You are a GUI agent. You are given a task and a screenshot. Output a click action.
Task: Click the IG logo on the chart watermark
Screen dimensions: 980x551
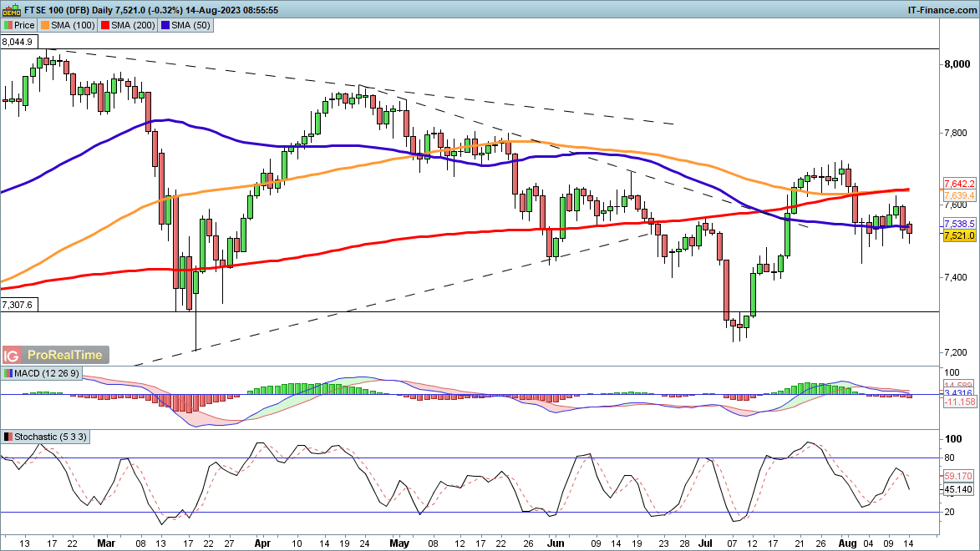click(x=13, y=355)
